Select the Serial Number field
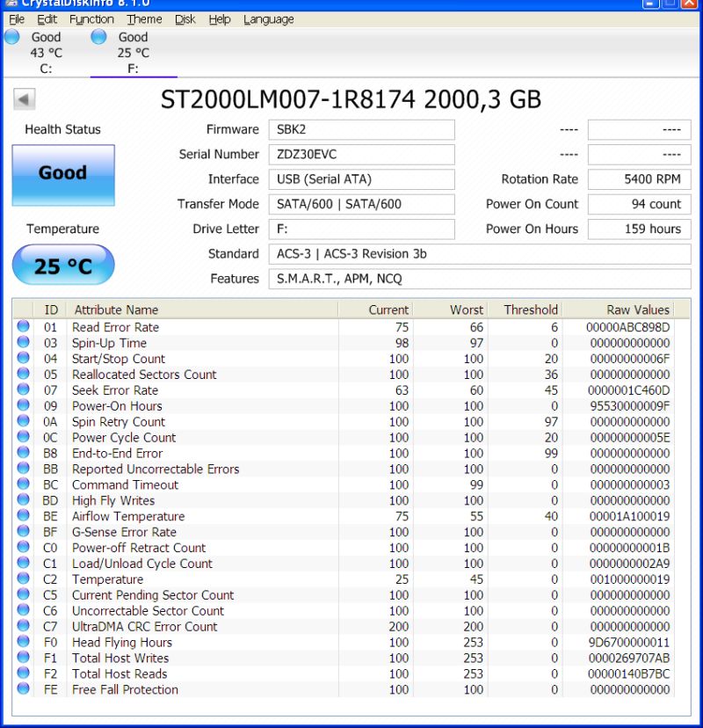This screenshot has width=703, height=728. pos(360,154)
